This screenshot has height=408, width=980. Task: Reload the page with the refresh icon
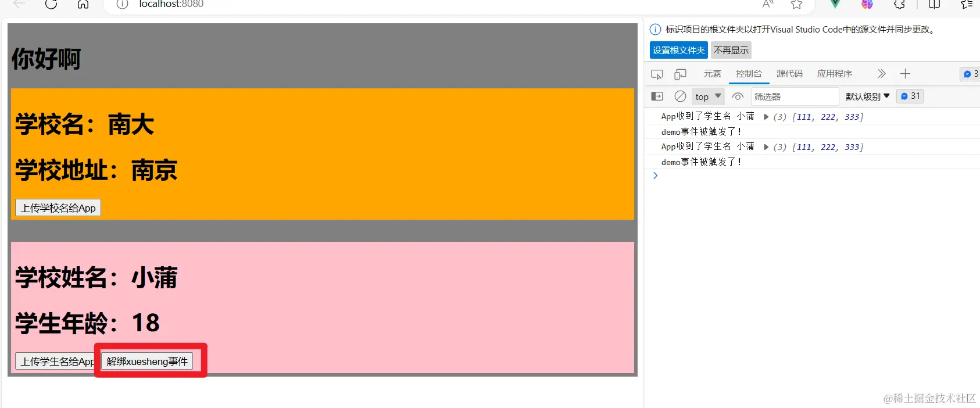[x=51, y=4]
